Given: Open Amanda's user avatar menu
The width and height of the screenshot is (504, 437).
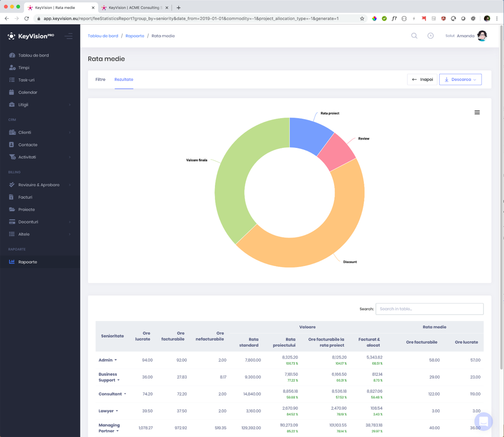Looking at the screenshot, I should tap(482, 36).
